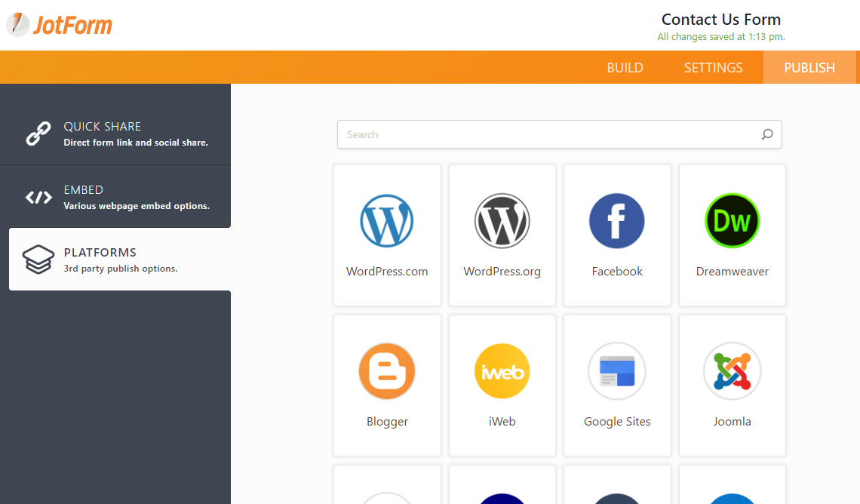The image size is (860, 504).
Task: Open the Dreamweaver publish option icon
Action: pyautogui.click(x=732, y=221)
